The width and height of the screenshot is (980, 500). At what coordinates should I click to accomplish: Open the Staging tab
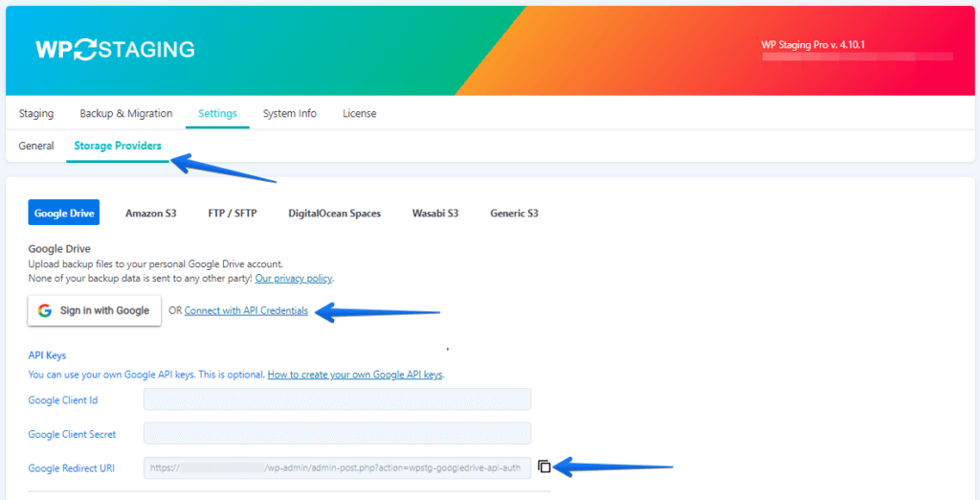(x=36, y=113)
